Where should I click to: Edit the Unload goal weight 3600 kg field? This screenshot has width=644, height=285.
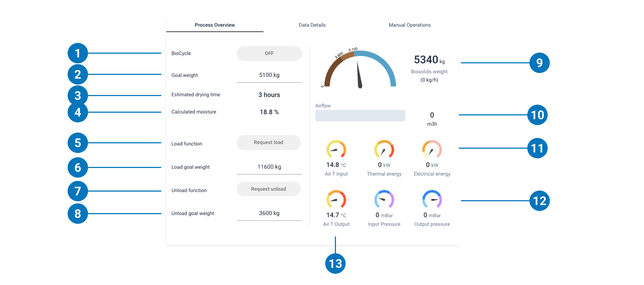point(269,213)
